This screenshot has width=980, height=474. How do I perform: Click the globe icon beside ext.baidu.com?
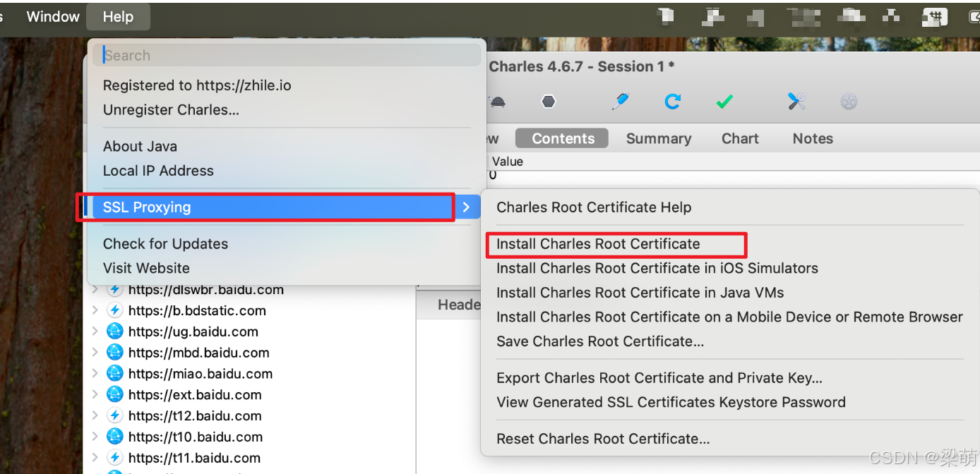[114, 394]
